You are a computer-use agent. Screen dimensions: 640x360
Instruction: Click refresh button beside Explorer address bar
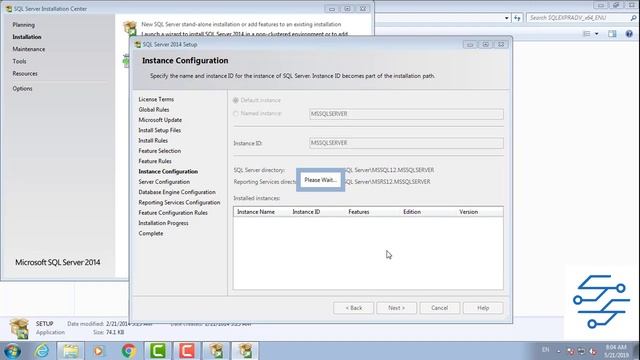click(517, 18)
